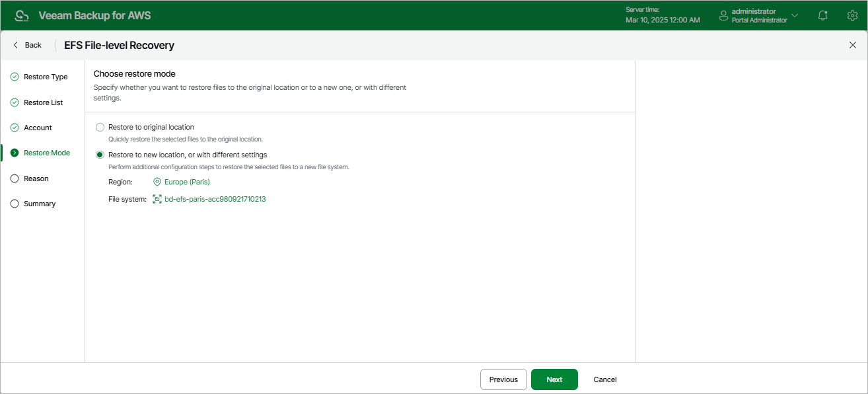Select Restore to original location option
Viewport: 868px width, 394px height.
pos(100,127)
